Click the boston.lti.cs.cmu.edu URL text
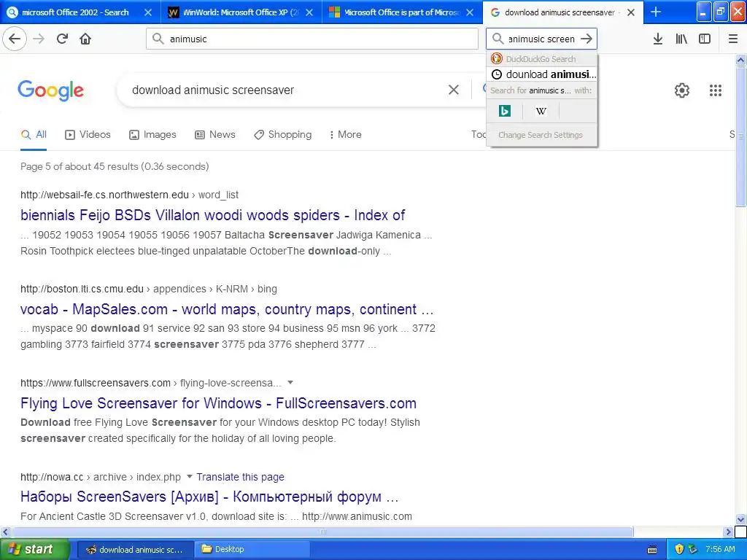 (x=82, y=289)
